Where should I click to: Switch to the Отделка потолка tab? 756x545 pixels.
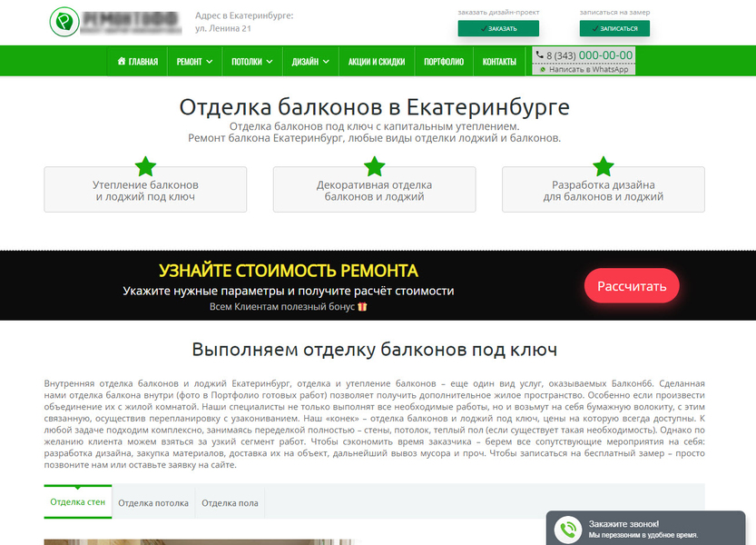[x=153, y=503]
